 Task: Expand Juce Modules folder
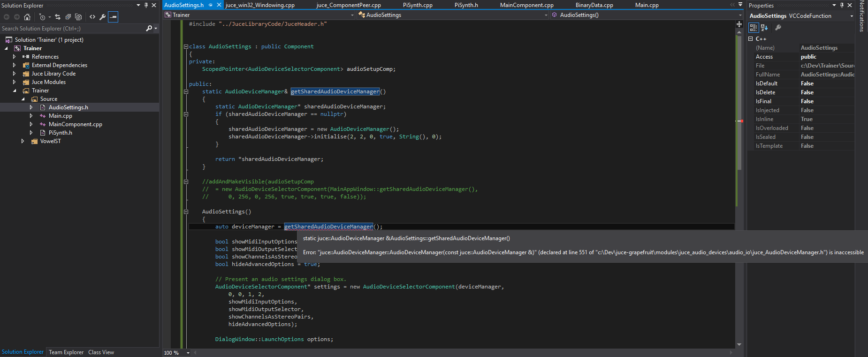click(x=15, y=82)
